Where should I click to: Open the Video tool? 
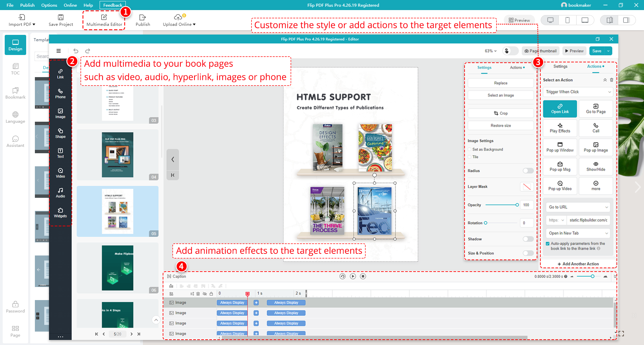[x=60, y=173]
